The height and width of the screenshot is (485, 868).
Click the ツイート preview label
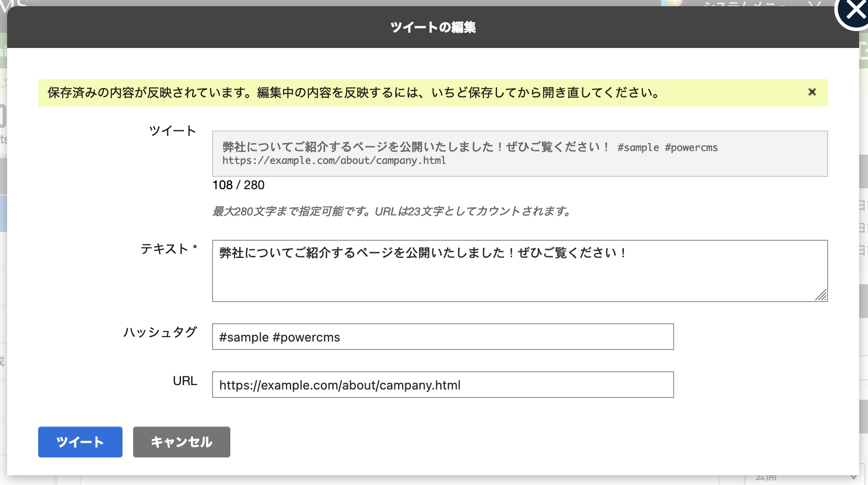[x=173, y=131]
